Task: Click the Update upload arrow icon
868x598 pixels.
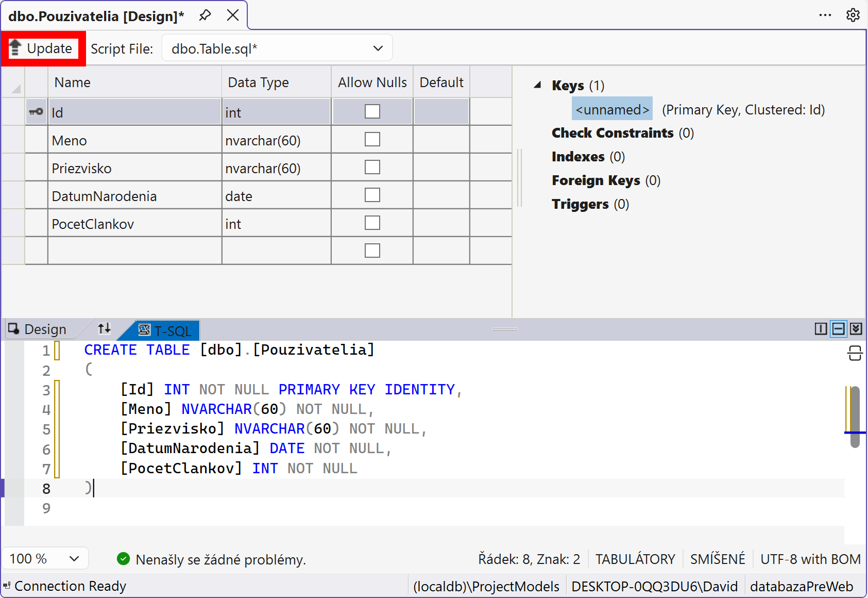Action: click(15, 47)
